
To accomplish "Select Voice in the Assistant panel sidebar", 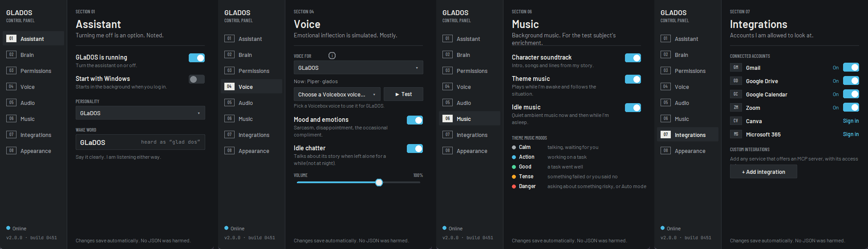I will pos(33,87).
